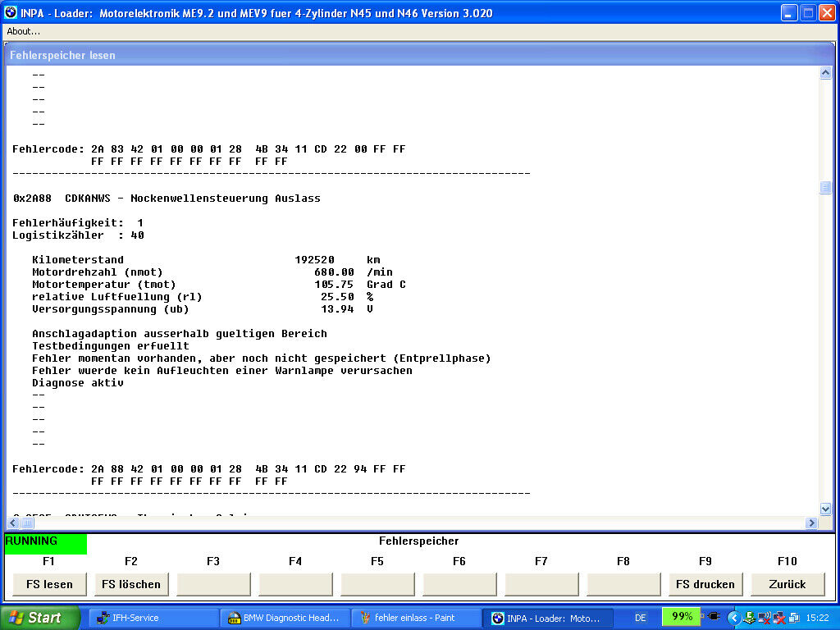Open fehler einlass Paint window from taskbar
The height and width of the screenshot is (630, 840).
point(415,618)
